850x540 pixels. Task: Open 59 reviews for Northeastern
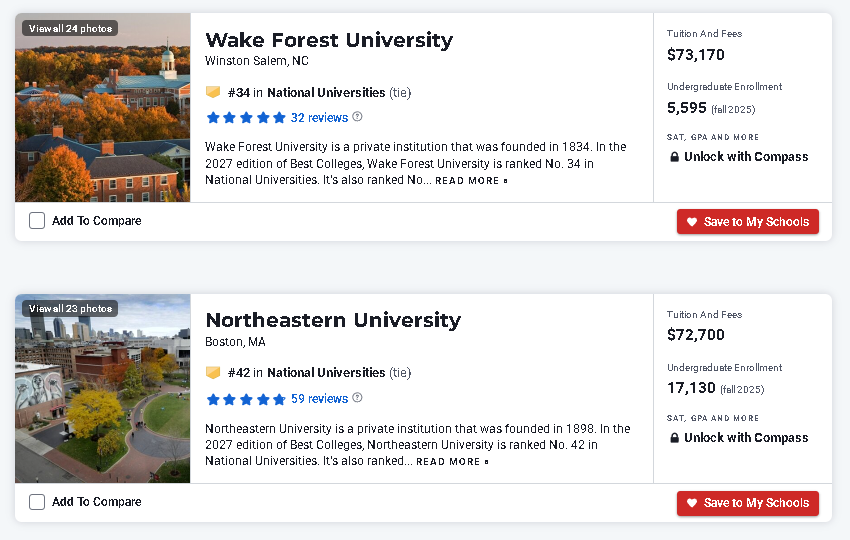319,398
